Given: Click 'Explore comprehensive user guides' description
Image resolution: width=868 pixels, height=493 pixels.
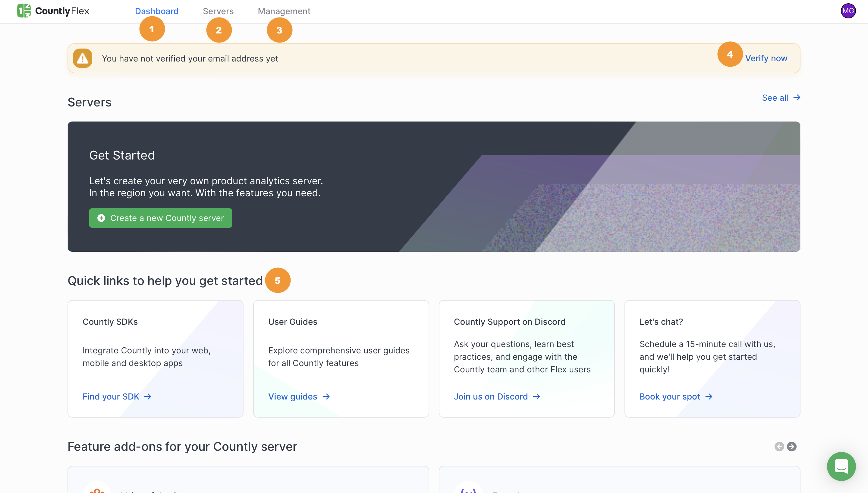Looking at the screenshot, I should click(x=339, y=356).
